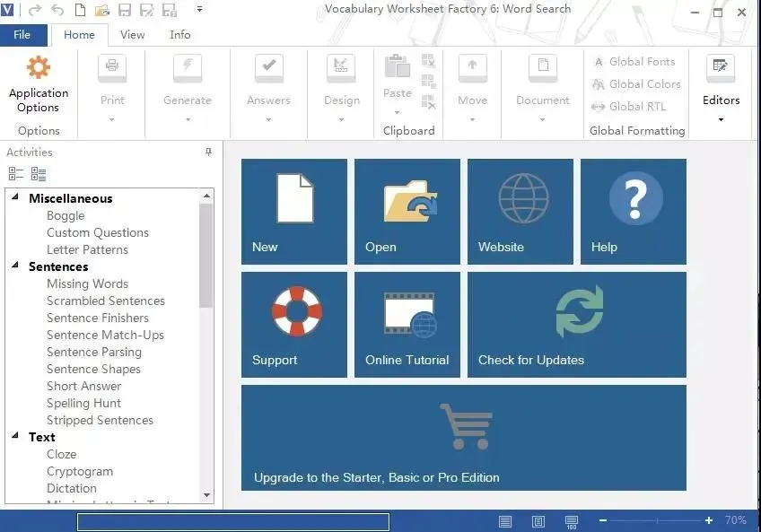Viewport: 761px width, 532px height.
Task: Select Scrambled Sentences activity
Action: 106,301
